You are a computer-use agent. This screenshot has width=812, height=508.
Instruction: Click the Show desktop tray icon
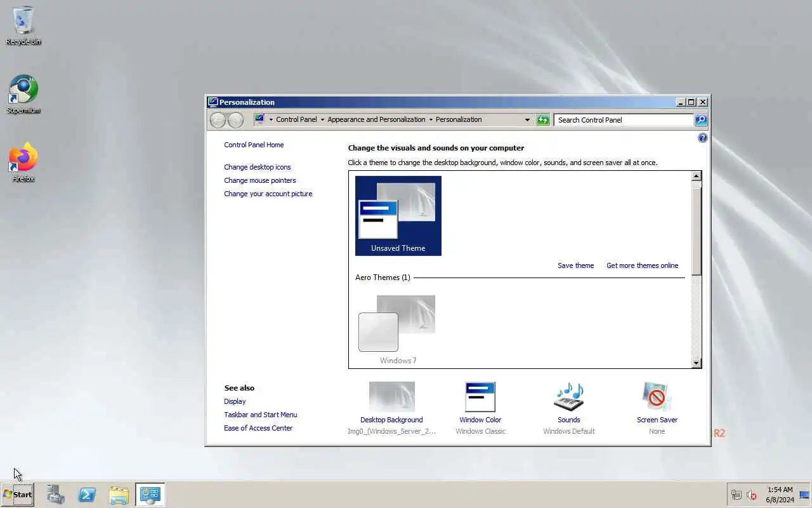click(804, 495)
